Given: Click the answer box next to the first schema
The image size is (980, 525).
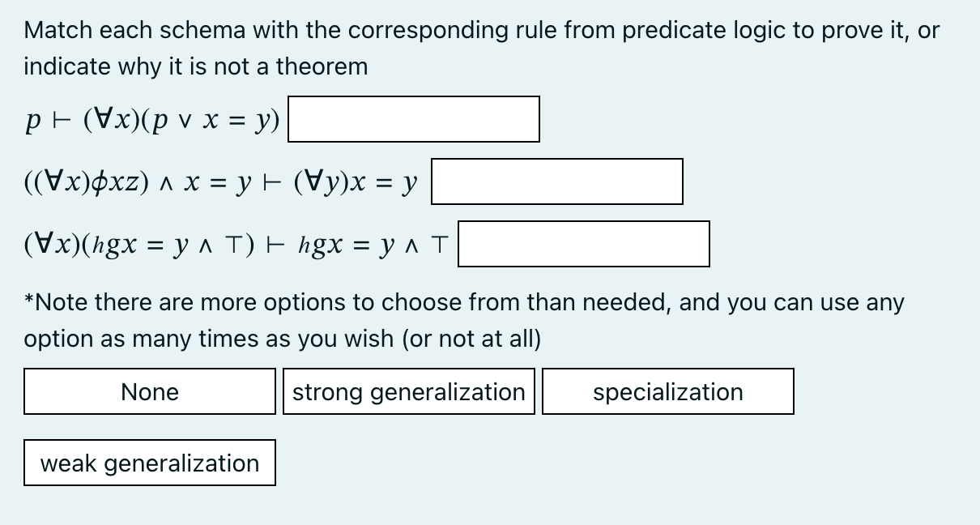Looking at the screenshot, I should pos(414,119).
